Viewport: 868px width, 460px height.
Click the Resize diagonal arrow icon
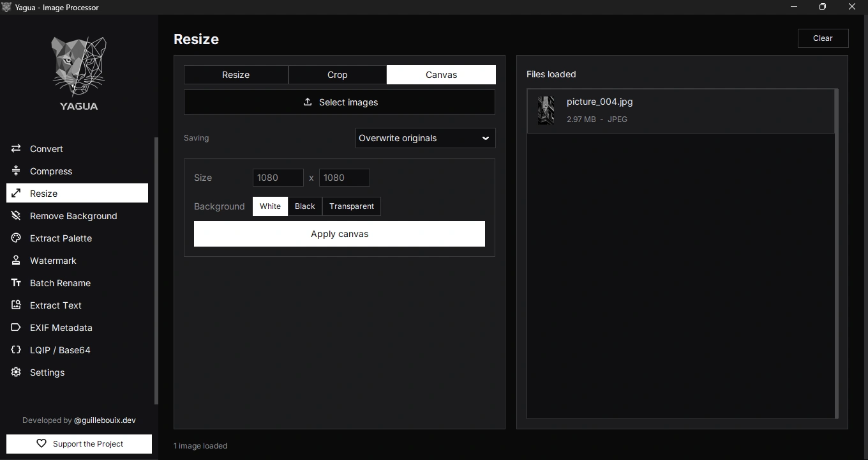16,193
